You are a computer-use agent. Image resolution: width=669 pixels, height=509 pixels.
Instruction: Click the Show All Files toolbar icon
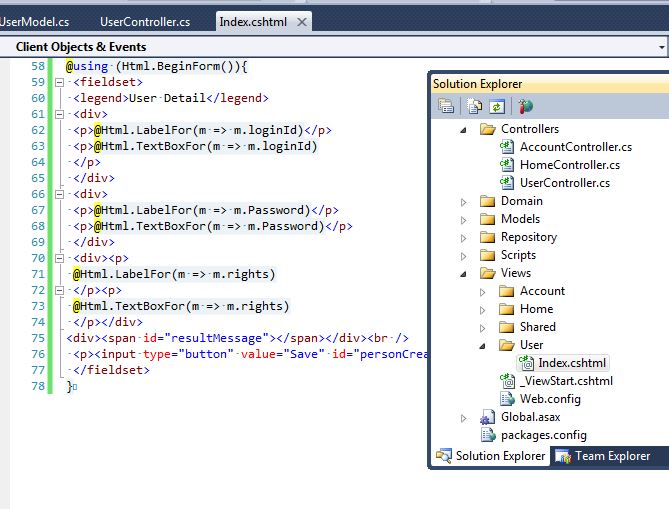point(474,106)
